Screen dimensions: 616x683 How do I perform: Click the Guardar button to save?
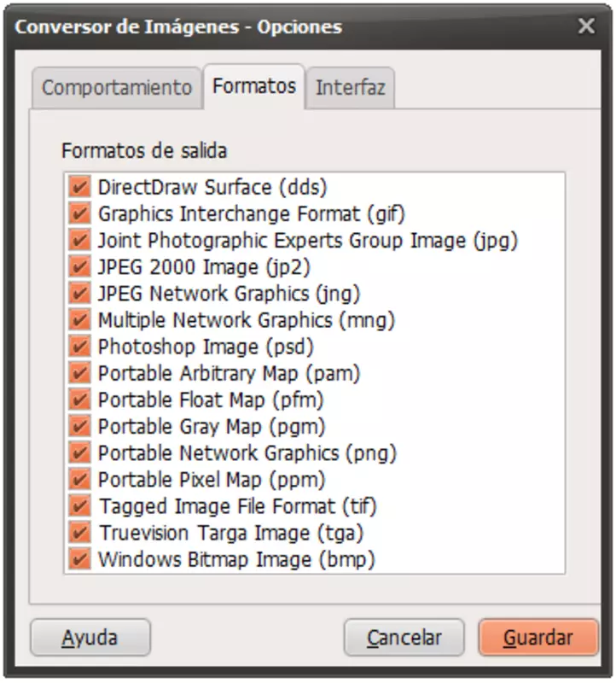click(538, 637)
